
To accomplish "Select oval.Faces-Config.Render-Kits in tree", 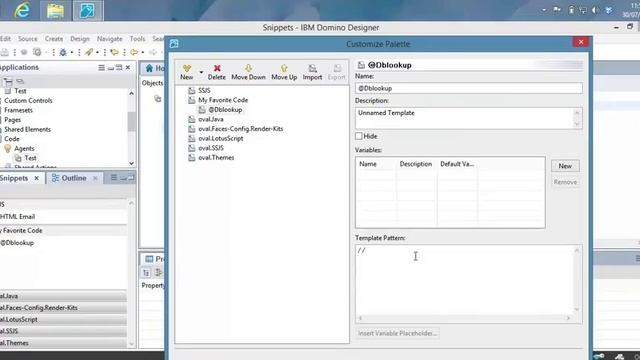I will click(240, 129).
